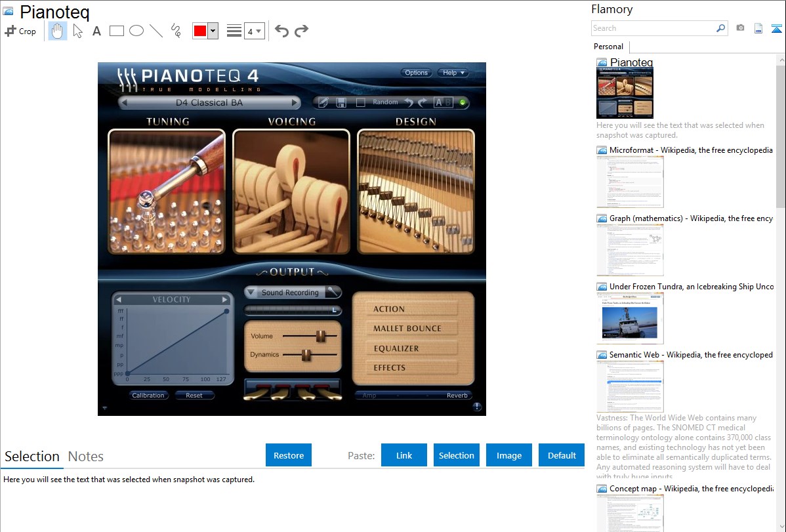Switch to the Notes tab
Image resolution: width=786 pixels, height=532 pixels.
click(x=86, y=457)
